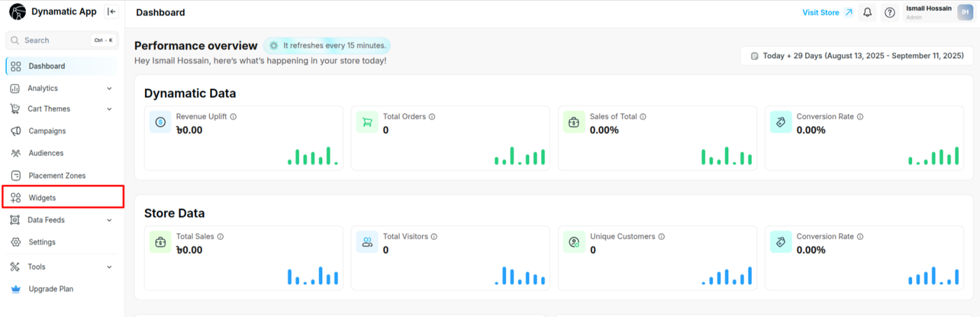
Task: Click the Dynamatic App logo
Action: pyautogui.click(x=17, y=12)
